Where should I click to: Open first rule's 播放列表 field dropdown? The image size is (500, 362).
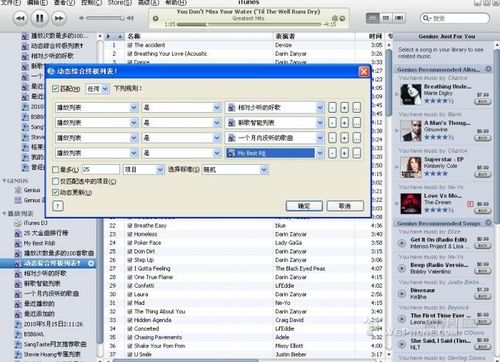point(96,107)
